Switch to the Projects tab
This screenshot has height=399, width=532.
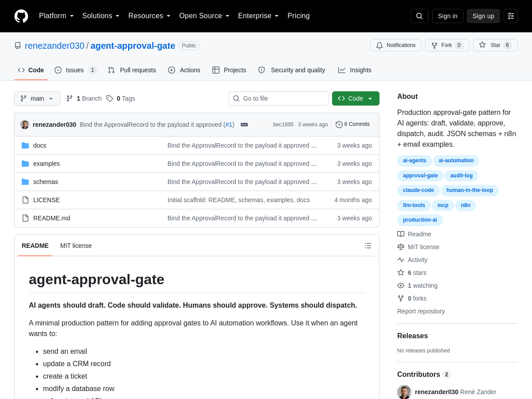(229, 70)
